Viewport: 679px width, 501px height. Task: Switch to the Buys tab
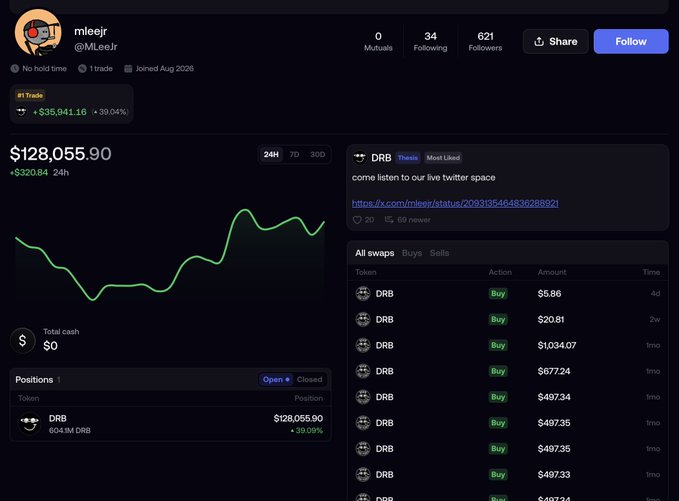tap(412, 253)
